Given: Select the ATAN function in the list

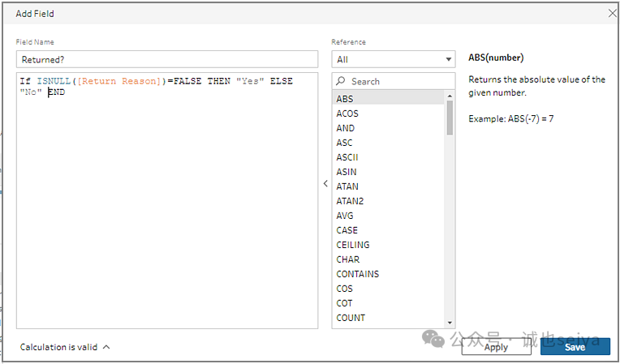Looking at the screenshot, I should (389, 186).
